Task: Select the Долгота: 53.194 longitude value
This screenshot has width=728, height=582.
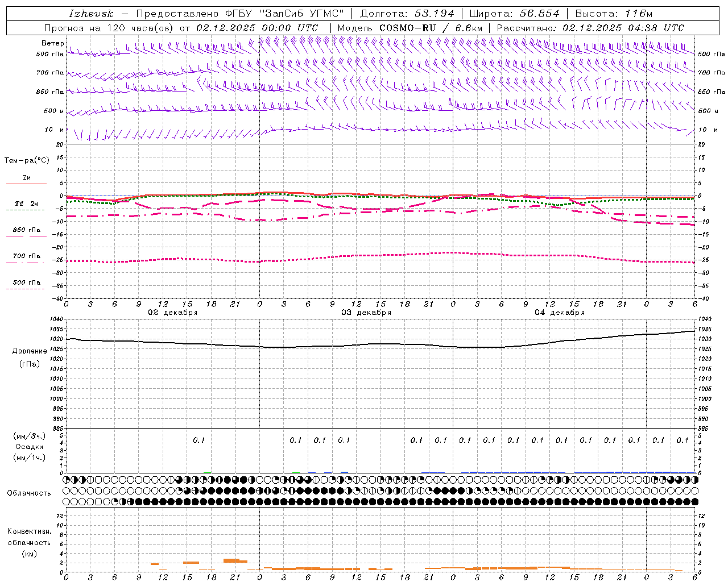Action: pyautogui.click(x=407, y=14)
